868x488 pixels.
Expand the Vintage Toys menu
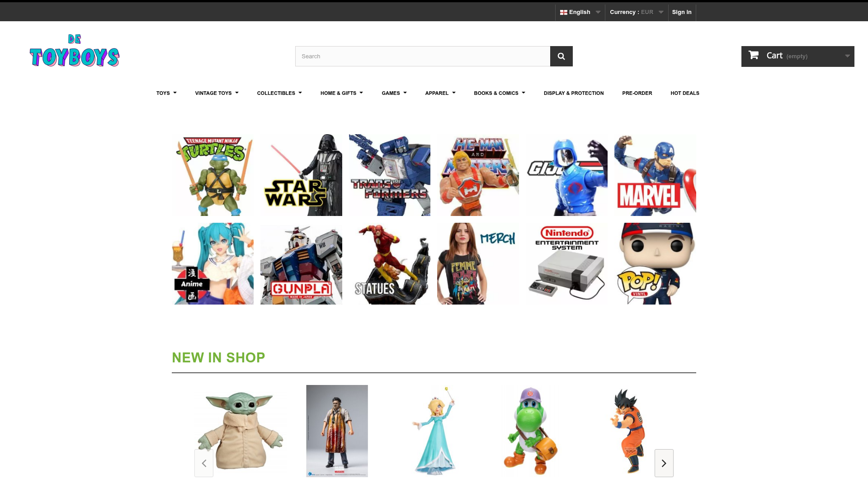[x=217, y=93]
